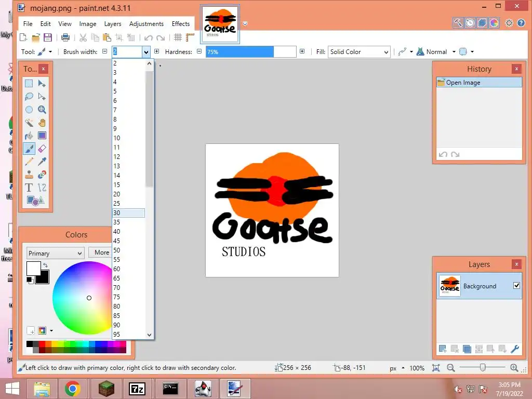
Task: Open the Tool chooser dropdown arrow
Action: pos(50,51)
